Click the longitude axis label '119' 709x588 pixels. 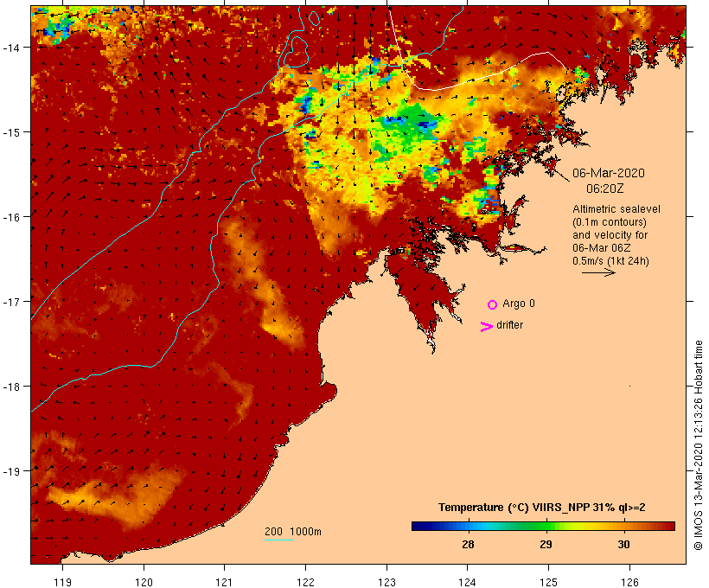tap(62, 582)
